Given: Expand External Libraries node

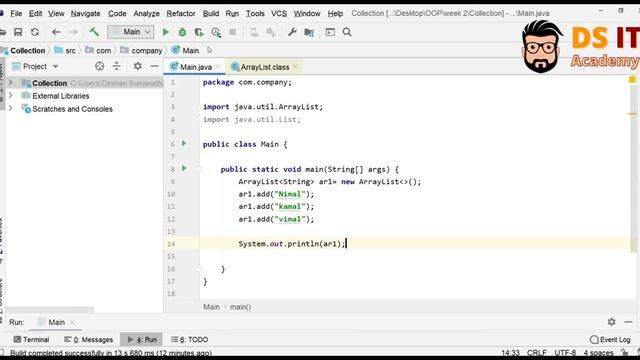Looking at the screenshot, I should coord(11,96).
